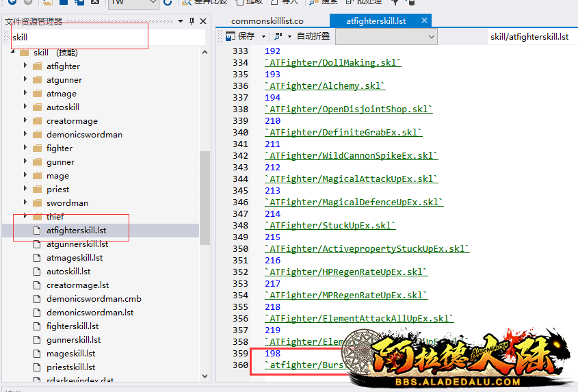Open the file explorer panel options arrow
578x392 pixels.
(x=180, y=22)
